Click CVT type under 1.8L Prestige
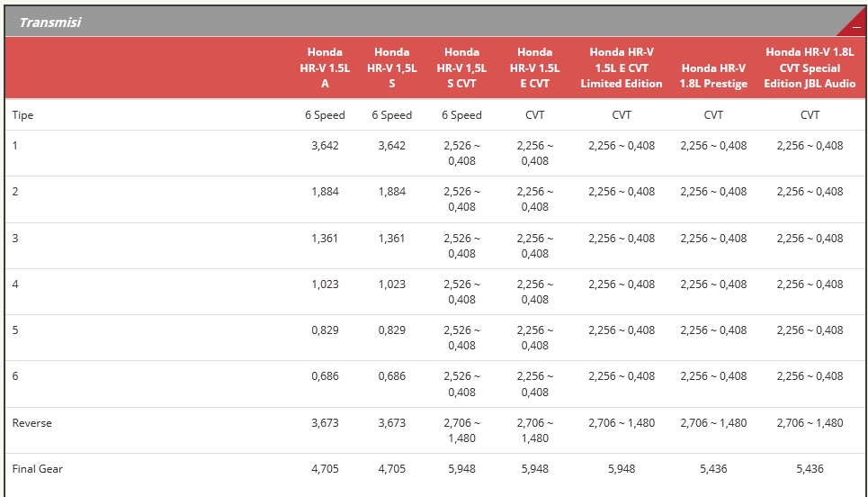The height and width of the screenshot is (497, 868). (x=713, y=115)
